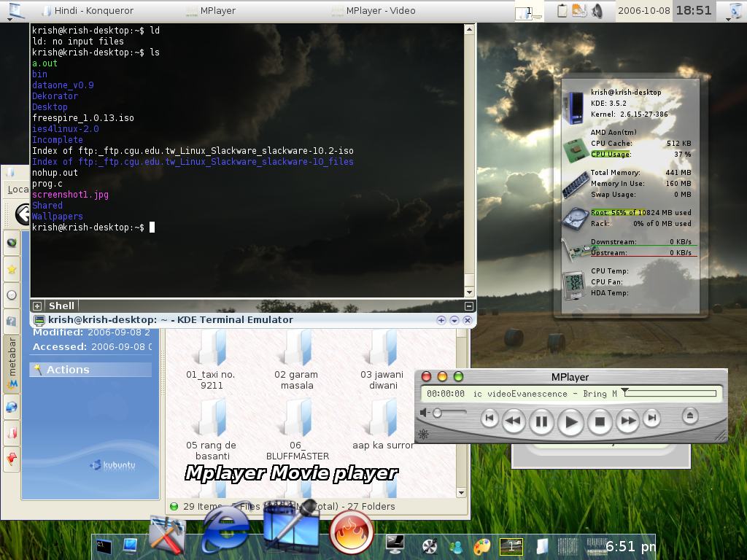The image size is (747, 560).
Task: Switch to 'MPlayer - Video' taskbar entry
Action: point(374,10)
